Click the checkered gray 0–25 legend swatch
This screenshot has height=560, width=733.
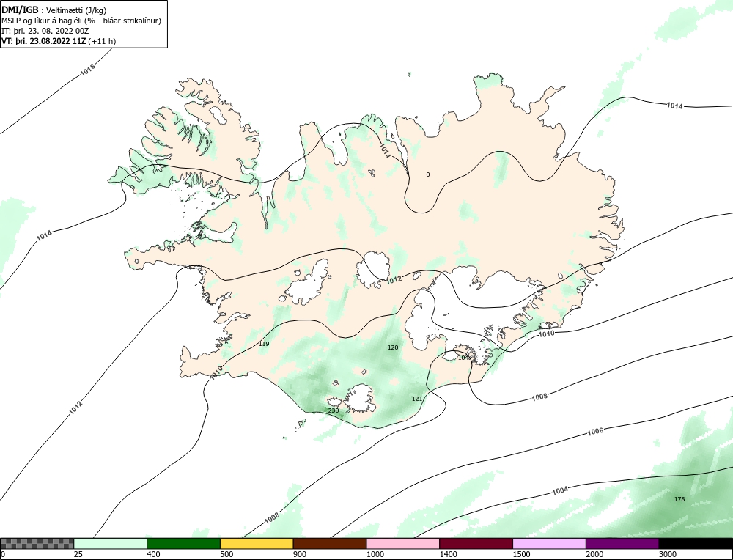pyautogui.click(x=37, y=544)
